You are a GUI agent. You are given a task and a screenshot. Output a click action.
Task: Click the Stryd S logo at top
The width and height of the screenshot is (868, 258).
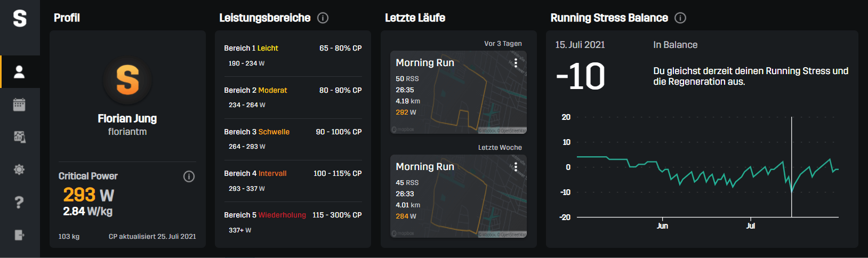[x=20, y=18]
